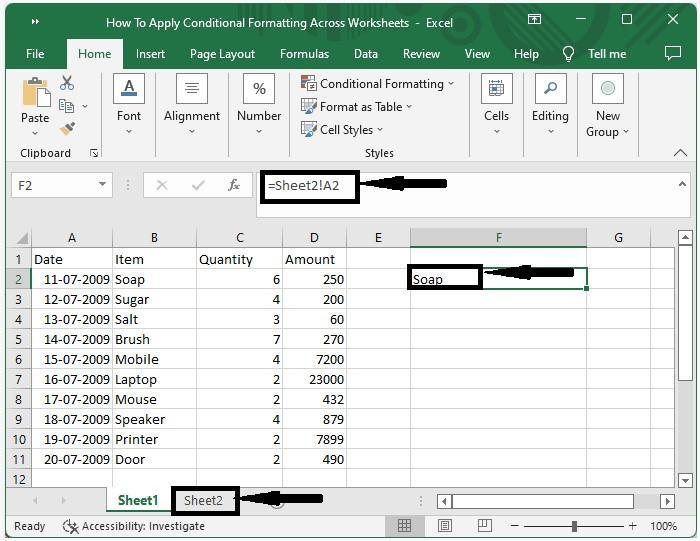Open the Font group icon
The height and width of the screenshot is (541, 700).
coord(129,90)
